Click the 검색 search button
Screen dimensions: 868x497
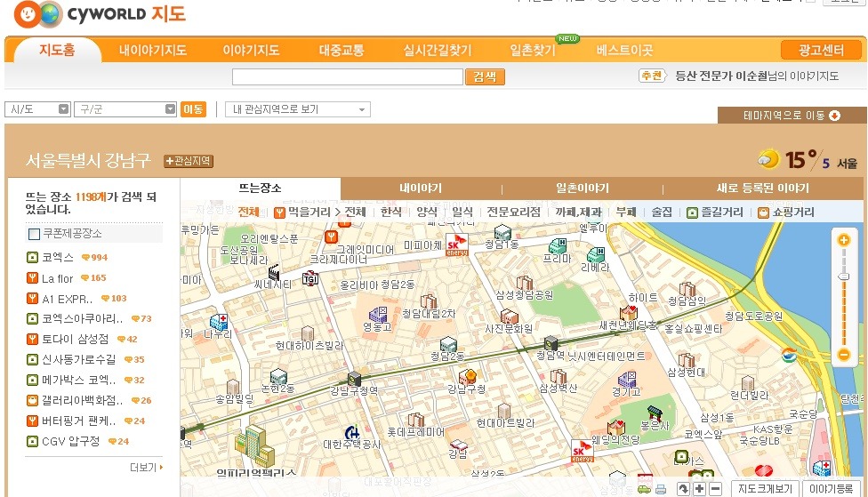pyautogui.click(x=485, y=77)
